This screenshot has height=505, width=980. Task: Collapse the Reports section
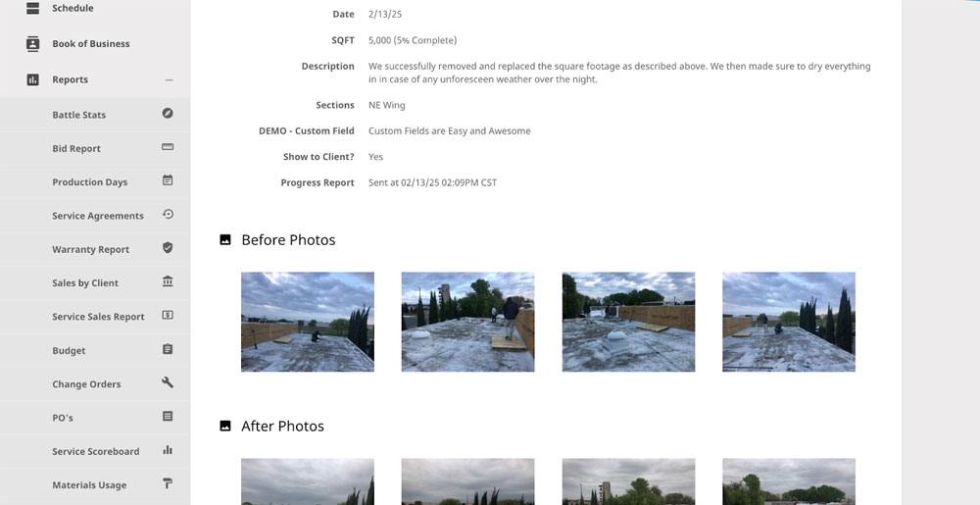click(x=169, y=80)
